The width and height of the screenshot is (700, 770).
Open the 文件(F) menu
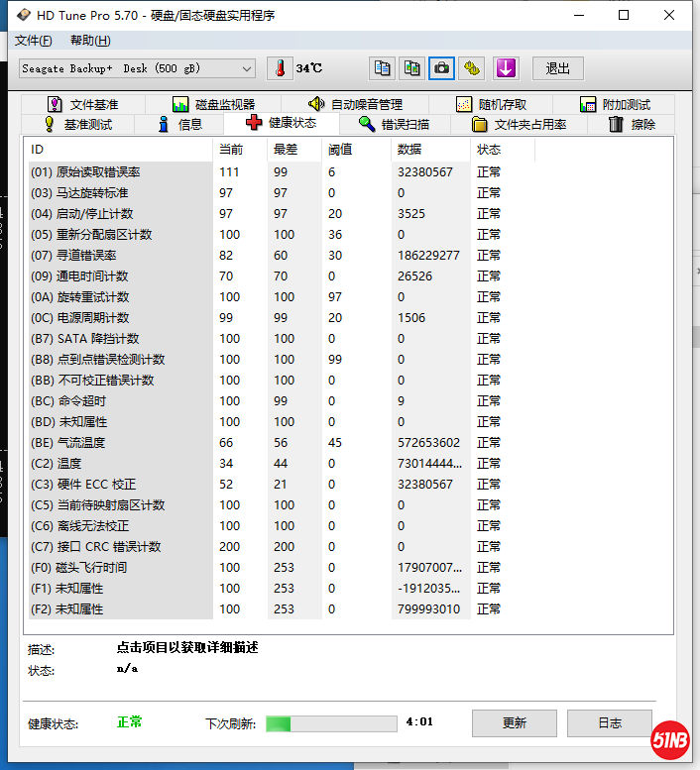(33, 41)
